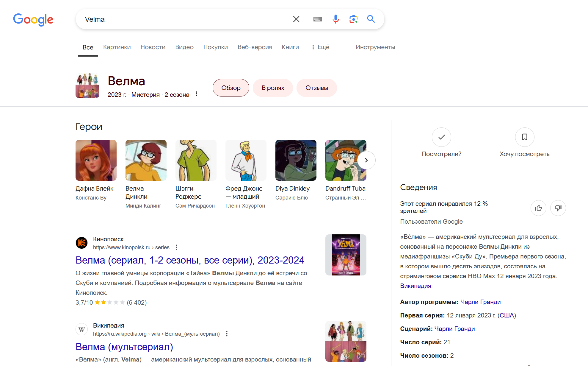
Task: Open Чарли Гранди link under Сценарий
Action: pos(454,329)
